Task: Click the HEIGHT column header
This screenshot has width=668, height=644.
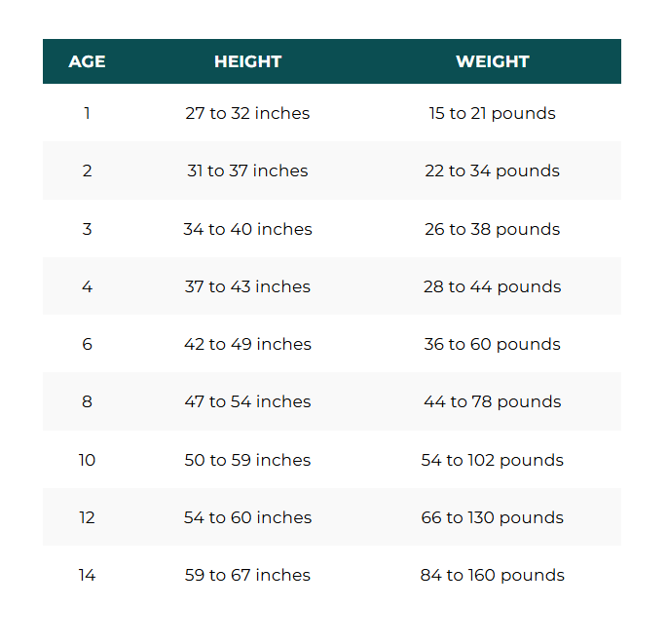Action: 247,61
